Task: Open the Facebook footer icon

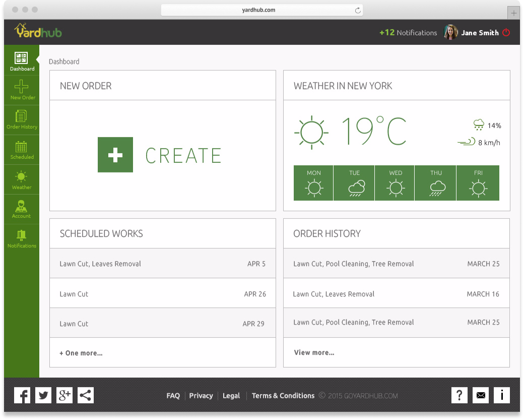Action: 22,395
